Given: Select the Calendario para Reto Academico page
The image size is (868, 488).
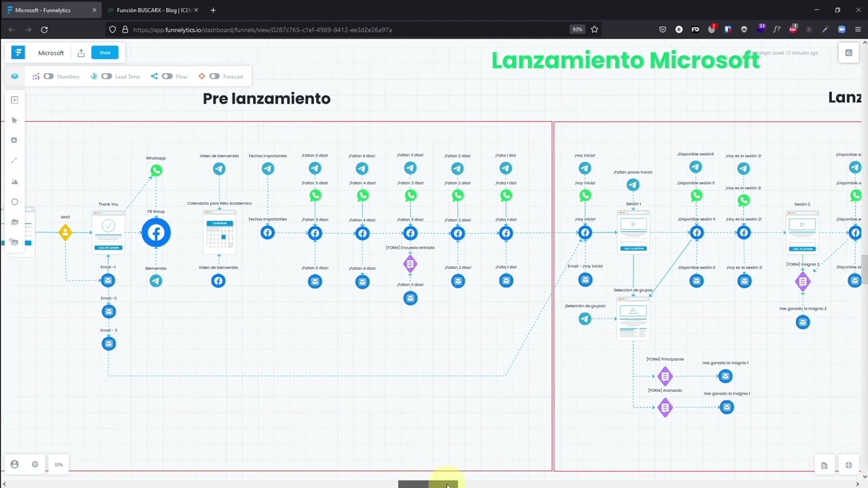Looking at the screenshot, I should [220, 231].
